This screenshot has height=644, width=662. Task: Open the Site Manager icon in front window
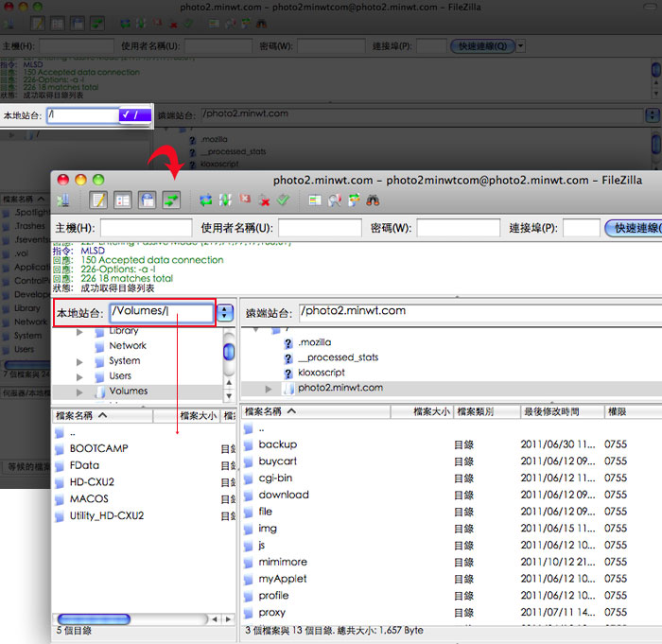click(x=63, y=200)
